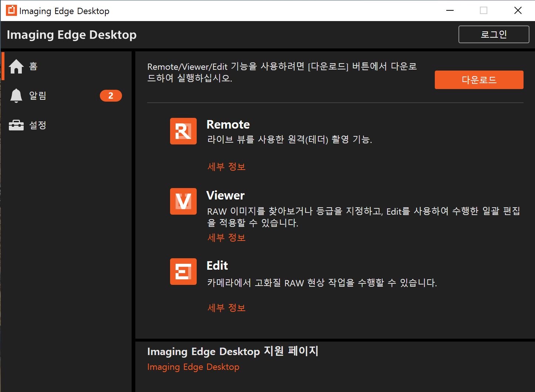Open the 알림 menu label

coord(38,96)
